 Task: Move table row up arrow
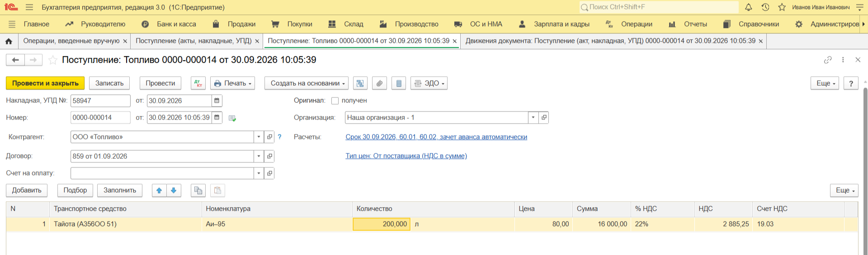[x=159, y=190]
